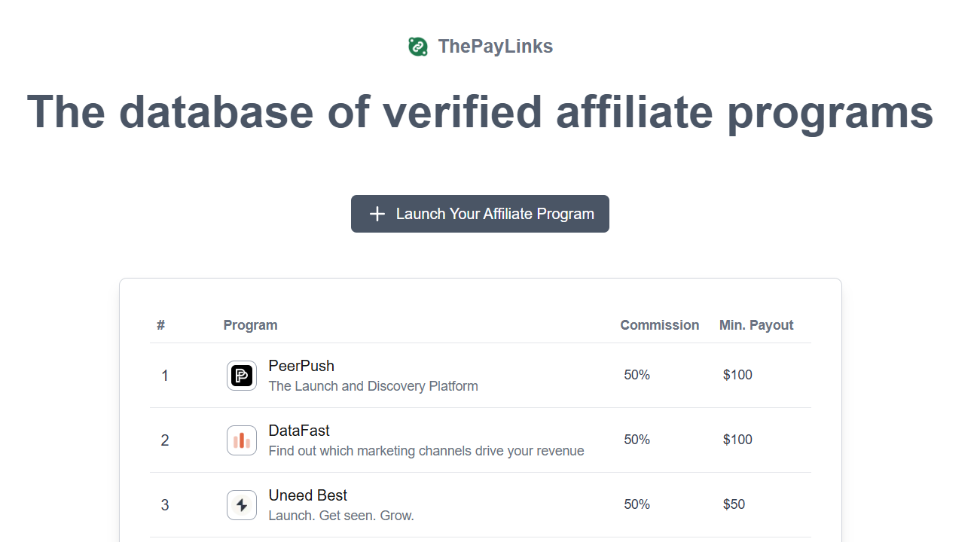This screenshot has height=542, width=980.
Task: Click the Min. Payout column header
Action: 756,325
